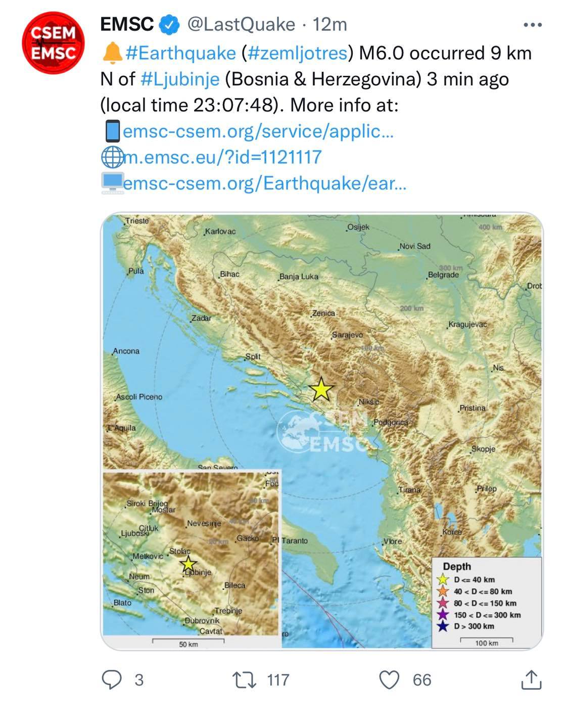Viewport: 566px width, 728px height.
Task: Open the three-dot more options menu
Action: tap(533, 24)
